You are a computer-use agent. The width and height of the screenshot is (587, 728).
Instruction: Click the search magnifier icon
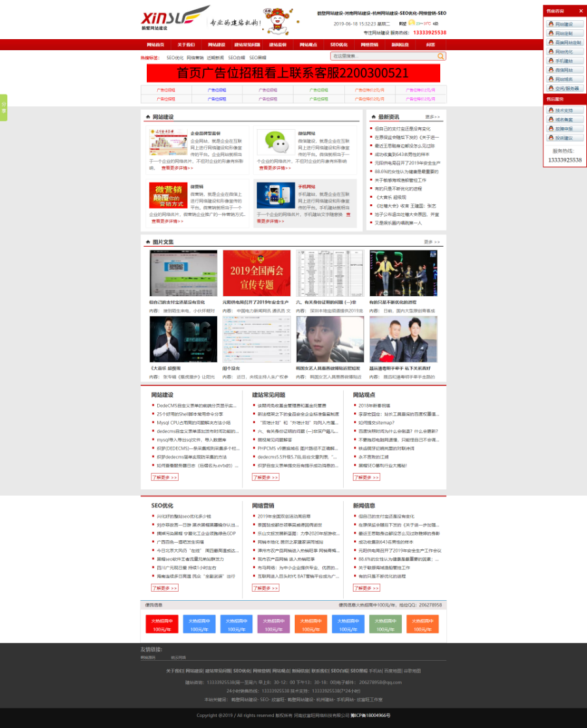point(440,56)
